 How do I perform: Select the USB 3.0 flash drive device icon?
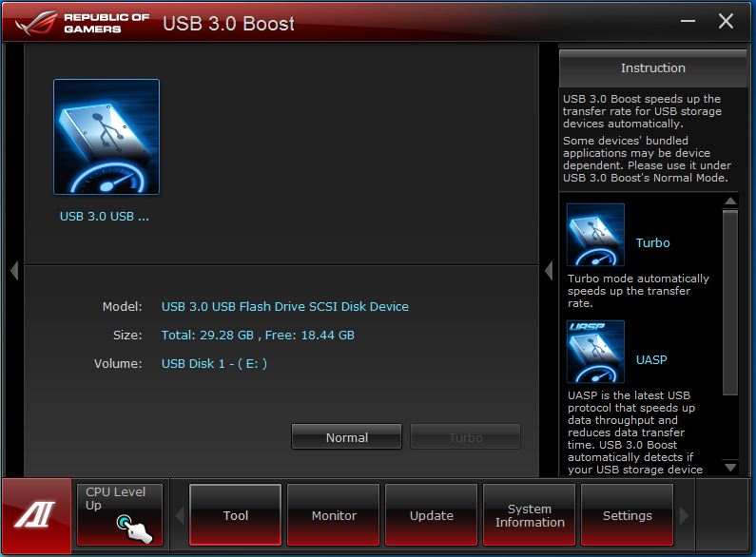[107, 137]
